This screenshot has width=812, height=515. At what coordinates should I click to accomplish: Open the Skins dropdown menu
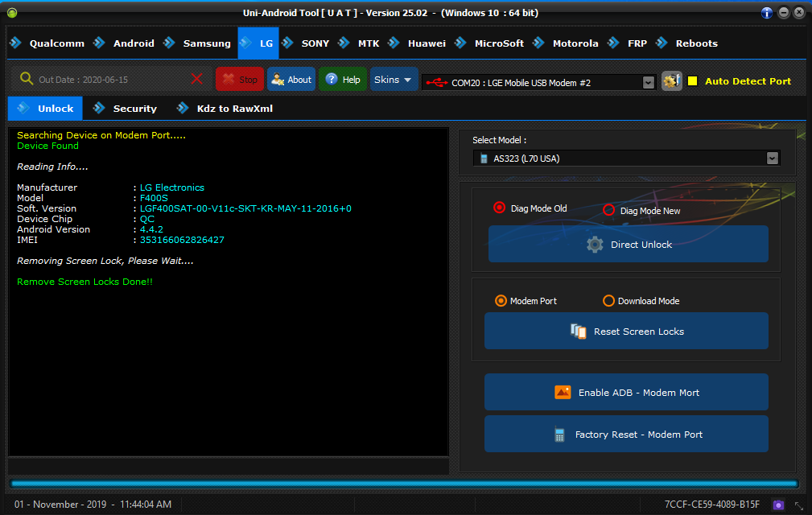coord(394,79)
